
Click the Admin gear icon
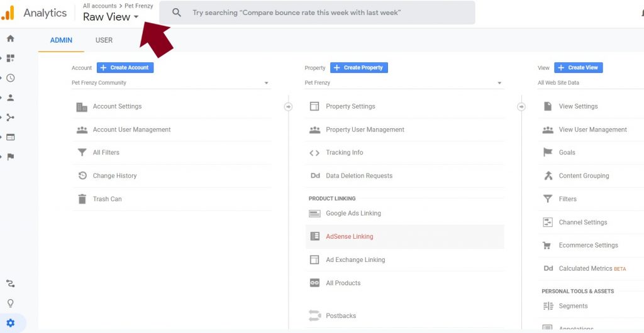click(x=11, y=323)
